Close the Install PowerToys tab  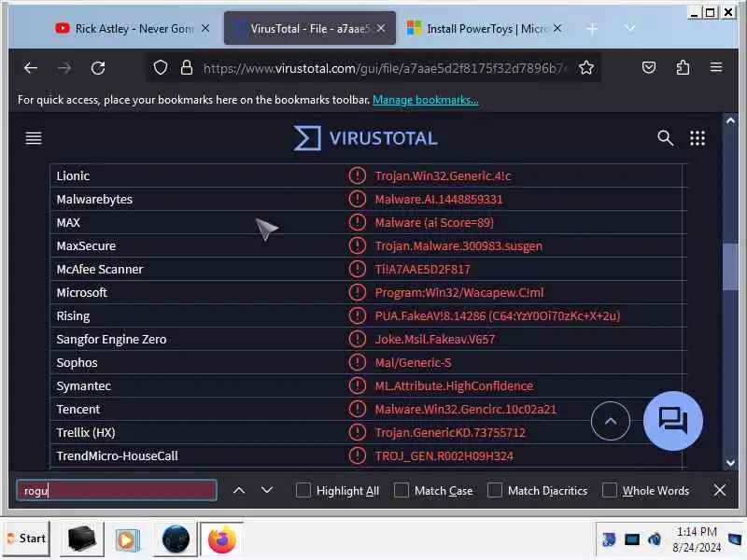click(557, 29)
